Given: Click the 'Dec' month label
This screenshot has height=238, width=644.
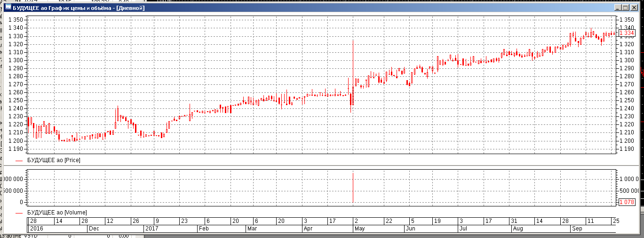Looking at the screenshot, I should 94,229.
